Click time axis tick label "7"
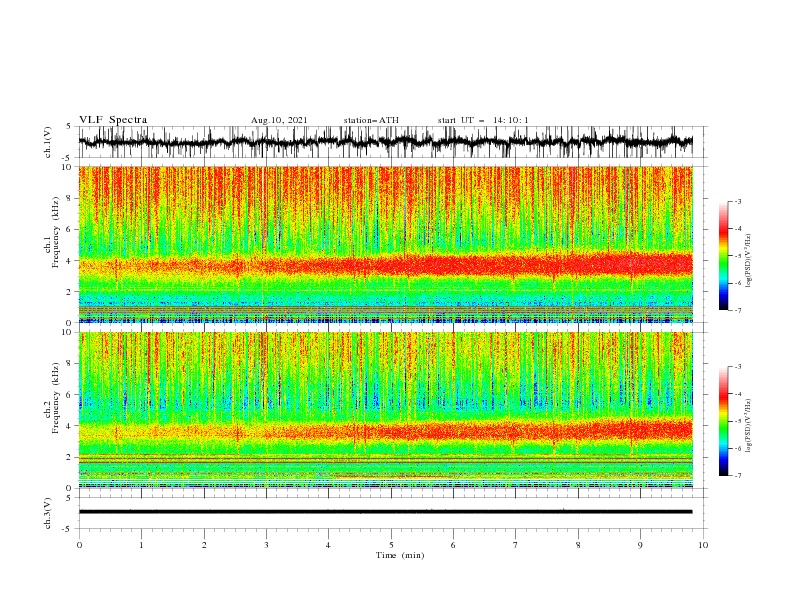 [516, 545]
